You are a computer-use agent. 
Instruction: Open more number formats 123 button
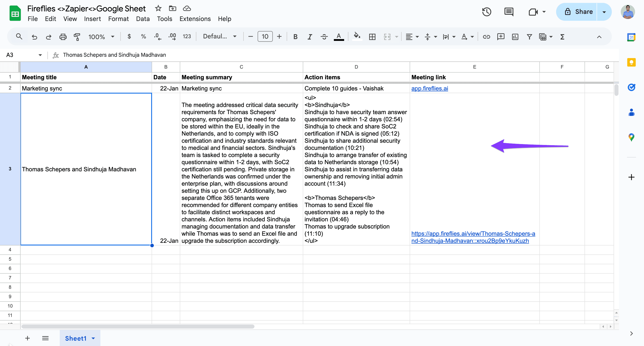[x=187, y=37]
